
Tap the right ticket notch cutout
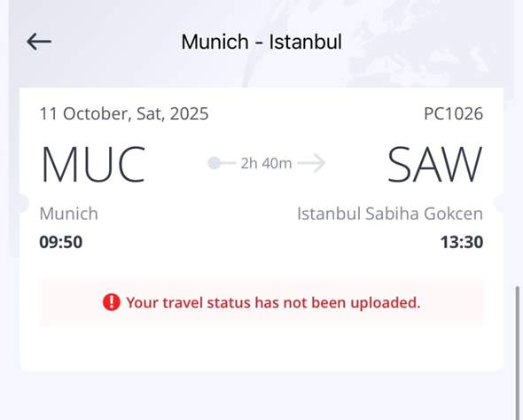point(499,203)
